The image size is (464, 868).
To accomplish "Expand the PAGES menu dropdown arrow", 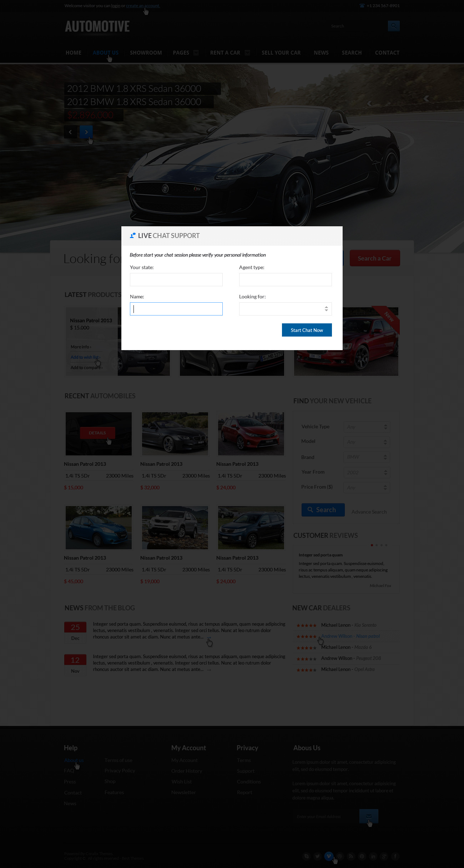I will [x=196, y=53].
